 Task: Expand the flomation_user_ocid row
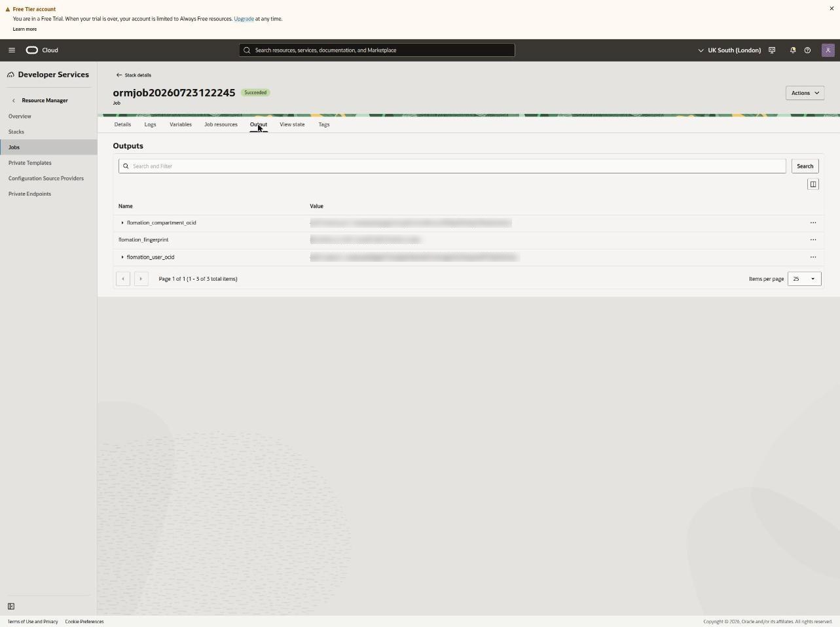[122, 257]
